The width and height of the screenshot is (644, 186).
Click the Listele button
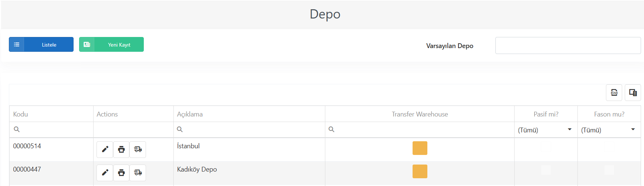(x=41, y=44)
